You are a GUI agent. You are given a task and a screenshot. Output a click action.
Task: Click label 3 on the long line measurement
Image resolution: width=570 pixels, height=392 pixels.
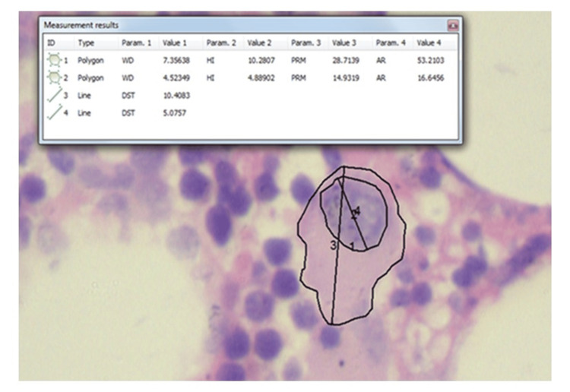click(333, 245)
